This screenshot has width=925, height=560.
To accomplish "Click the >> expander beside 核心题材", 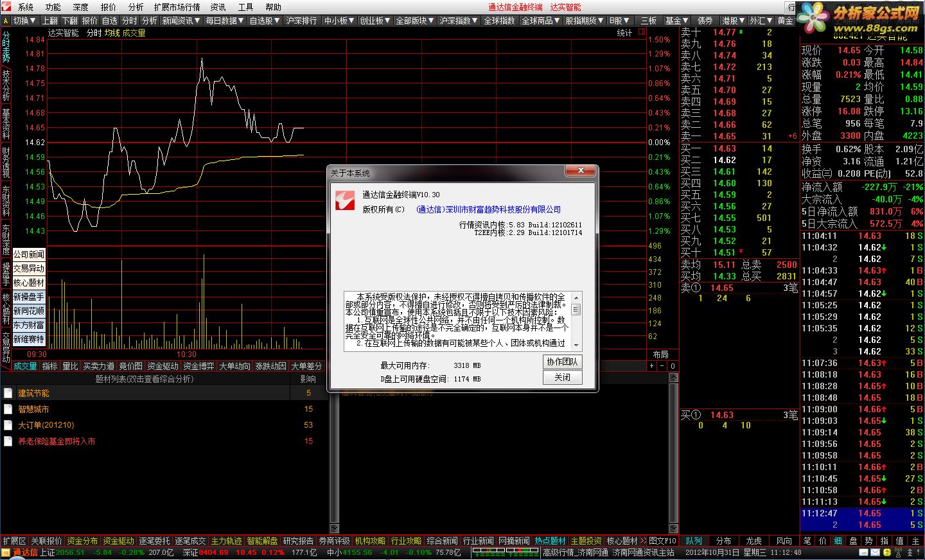I will click(x=643, y=541).
